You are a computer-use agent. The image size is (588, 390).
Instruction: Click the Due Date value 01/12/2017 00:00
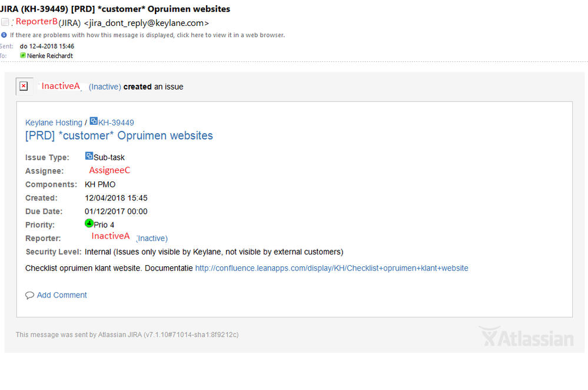116,211
